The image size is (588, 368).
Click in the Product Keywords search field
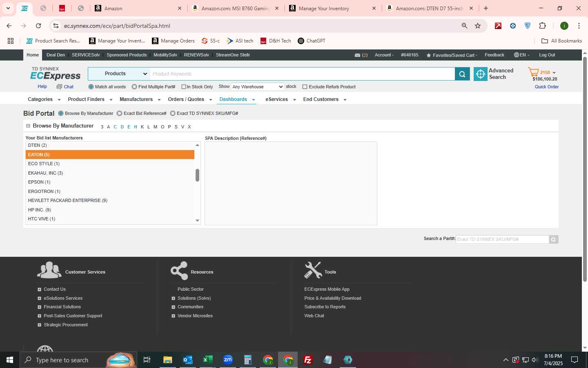(x=302, y=74)
